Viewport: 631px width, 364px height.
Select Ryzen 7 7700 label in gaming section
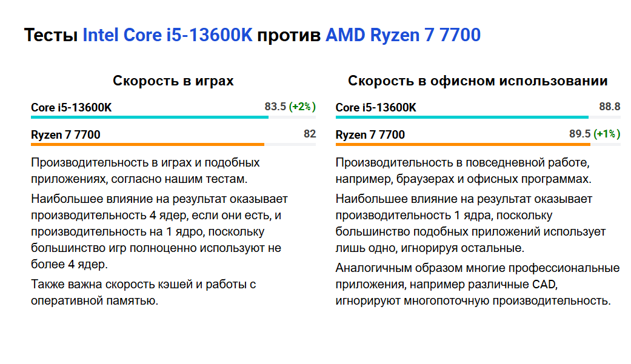point(65,134)
